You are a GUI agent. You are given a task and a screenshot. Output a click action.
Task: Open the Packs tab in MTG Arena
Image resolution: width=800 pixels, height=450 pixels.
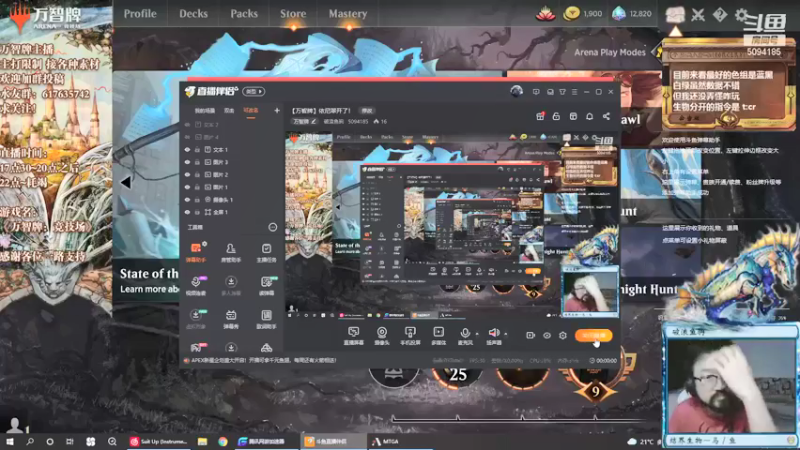pyautogui.click(x=244, y=14)
